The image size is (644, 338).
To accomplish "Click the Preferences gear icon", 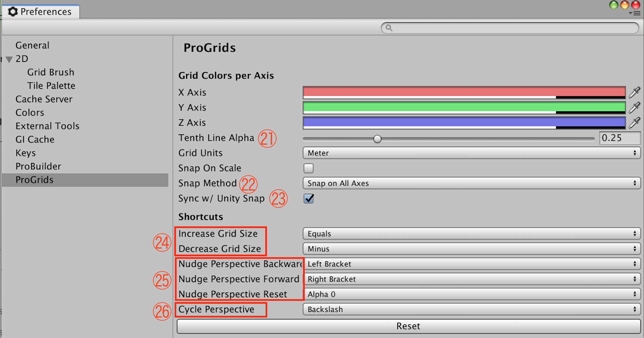I will click(13, 12).
